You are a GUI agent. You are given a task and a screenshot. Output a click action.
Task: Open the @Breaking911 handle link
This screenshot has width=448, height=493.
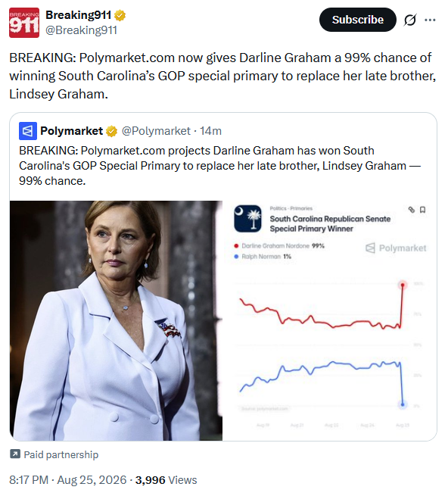(82, 30)
